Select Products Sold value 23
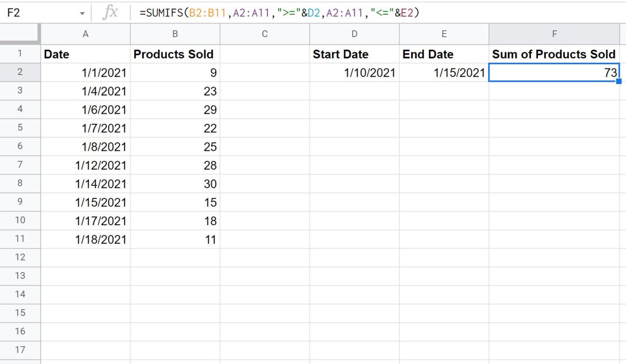626x364 pixels. (x=175, y=91)
